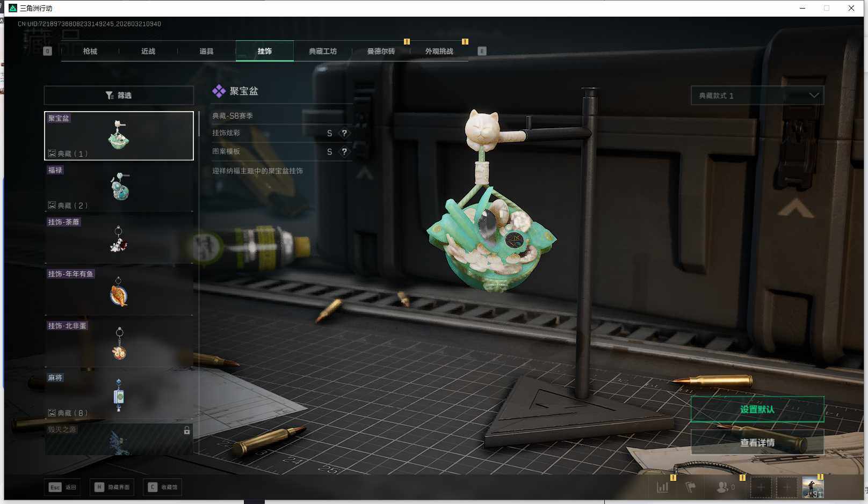
Task: Switch to the 枪械 tab
Action: pyautogui.click(x=90, y=51)
